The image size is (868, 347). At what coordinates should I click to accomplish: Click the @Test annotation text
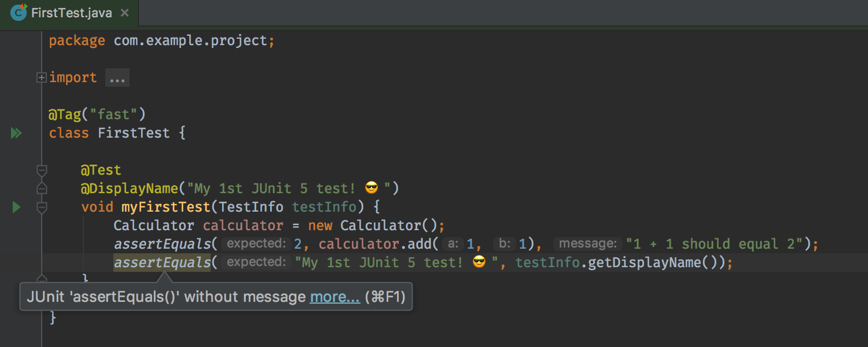pos(101,170)
